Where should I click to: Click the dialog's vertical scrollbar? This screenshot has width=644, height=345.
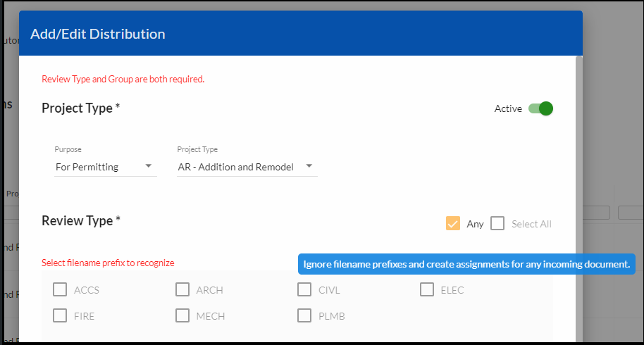pyautogui.click(x=579, y=199)
